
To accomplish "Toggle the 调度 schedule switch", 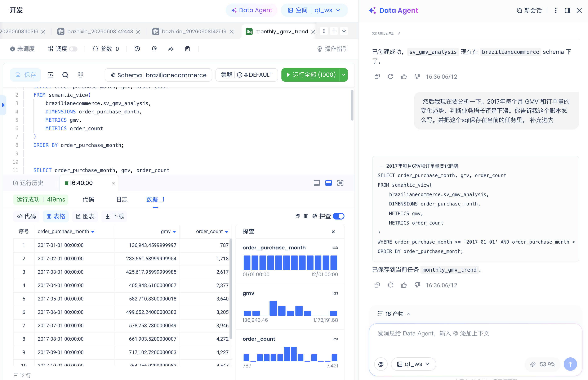I will pos(73,49).
